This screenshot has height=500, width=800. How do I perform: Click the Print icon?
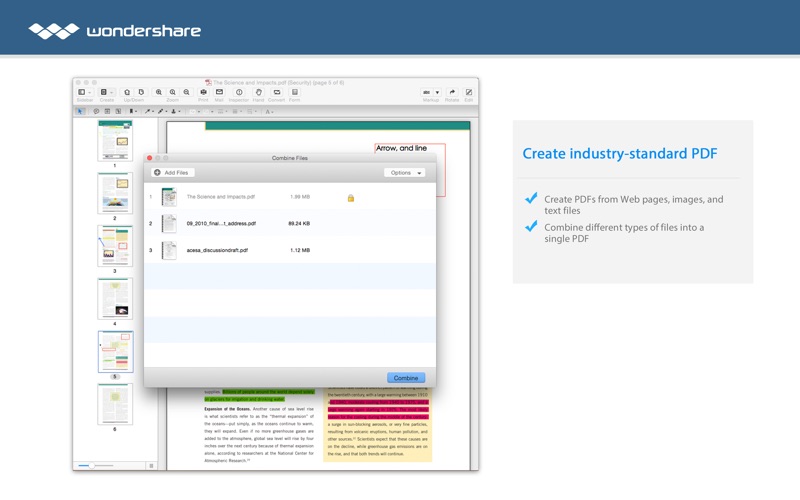pyautogui.click(x=203, y=92)
